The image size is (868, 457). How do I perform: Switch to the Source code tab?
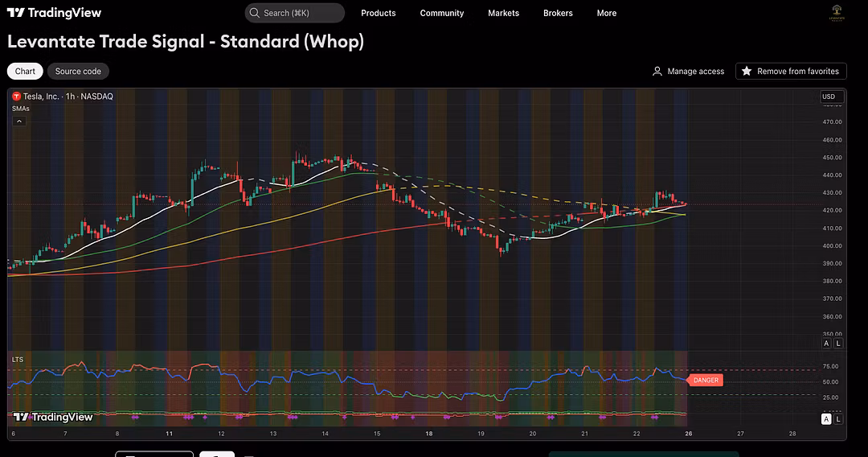click(78, 71)
